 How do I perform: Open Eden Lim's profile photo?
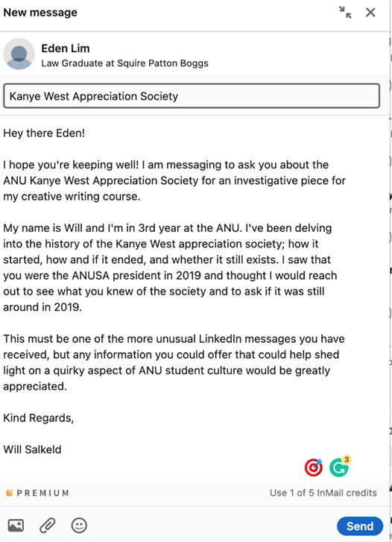pos(19,54)
